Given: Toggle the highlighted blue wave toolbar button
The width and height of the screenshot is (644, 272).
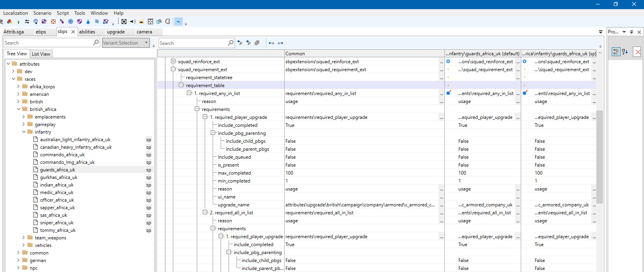Looking at the screenshot, I should click(x=178, y=21).
